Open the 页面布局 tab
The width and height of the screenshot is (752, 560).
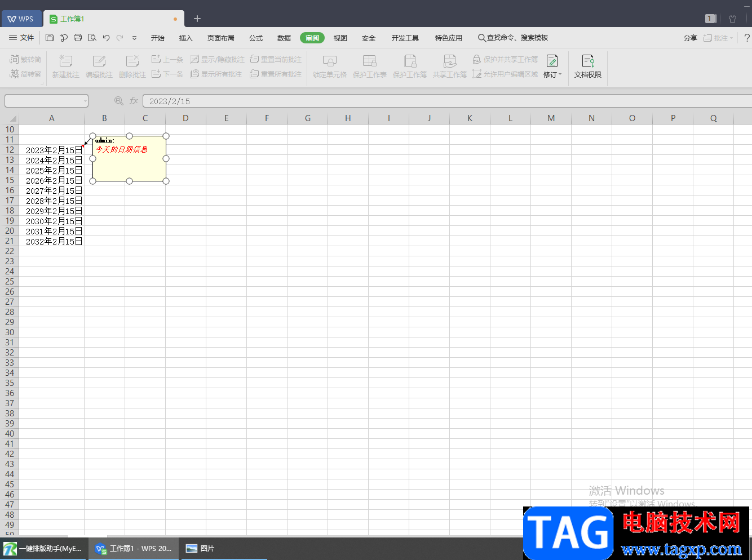tap(220, 38)
